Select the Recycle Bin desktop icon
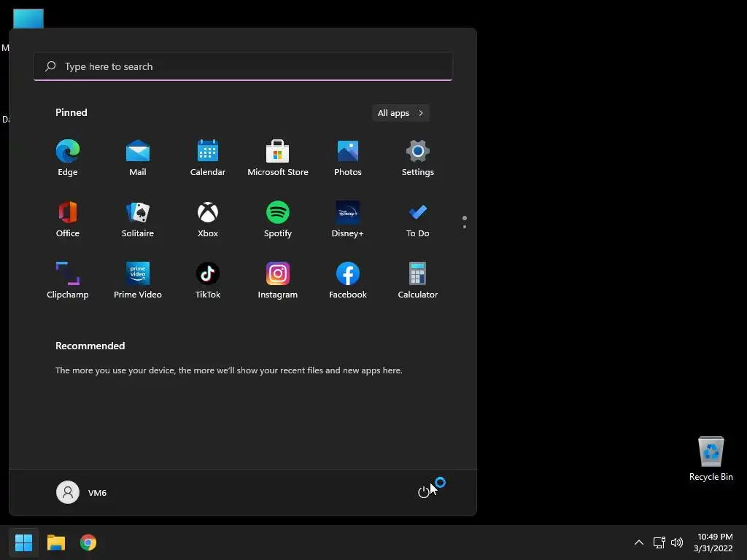The image size is (747, 560). pyautogui.click(x=711, y=458)
